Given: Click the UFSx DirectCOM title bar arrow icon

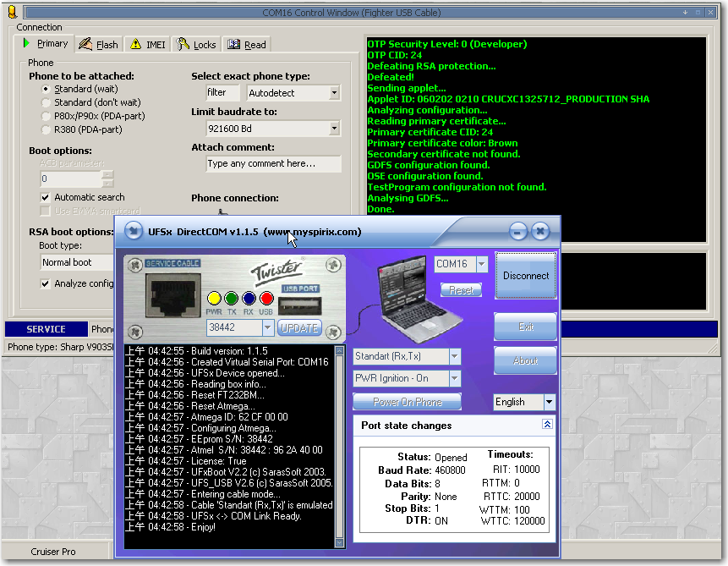Looking at the screenshot, I should click(x=134, y=231).
